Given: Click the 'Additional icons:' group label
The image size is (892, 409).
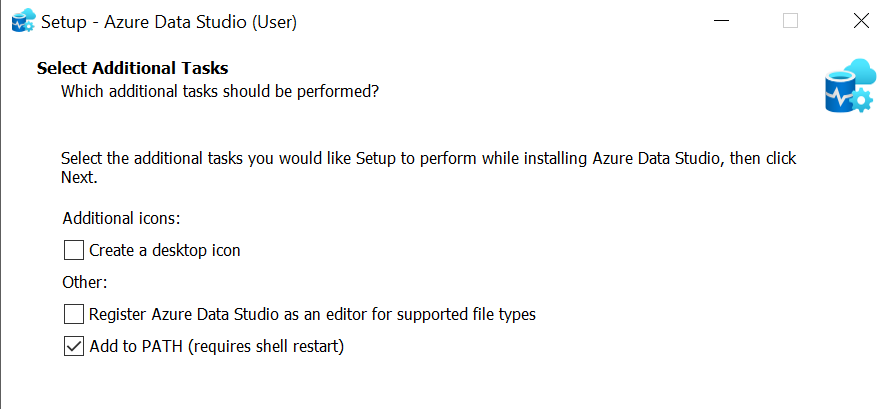Looking at the screenshot, I should [x=121, y=217].
